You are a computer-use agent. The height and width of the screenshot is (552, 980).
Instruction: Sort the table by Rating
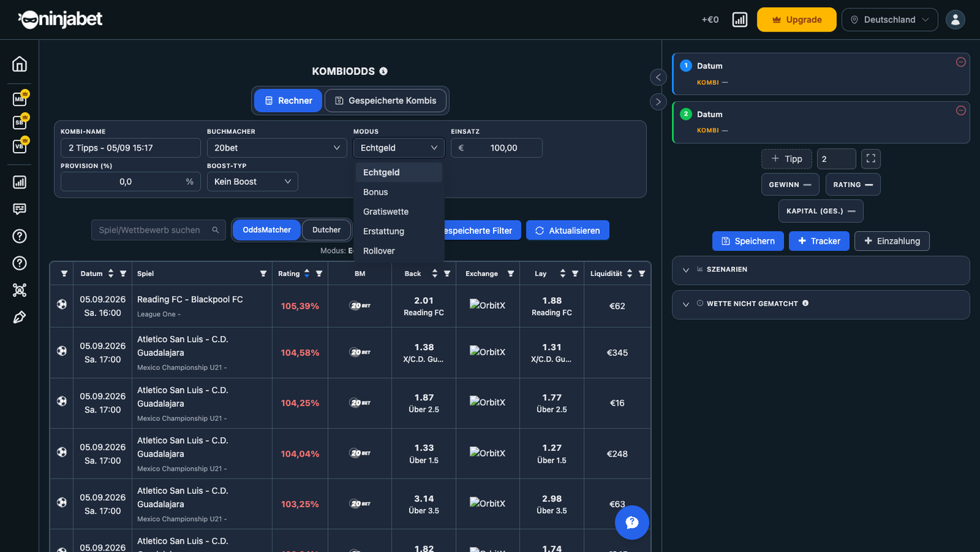pos(307,274)
